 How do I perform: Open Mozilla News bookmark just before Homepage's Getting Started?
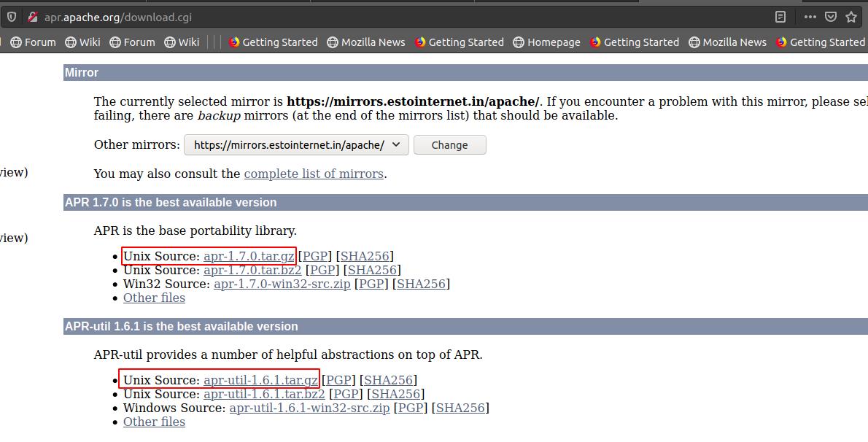click(x=366, y=42)
